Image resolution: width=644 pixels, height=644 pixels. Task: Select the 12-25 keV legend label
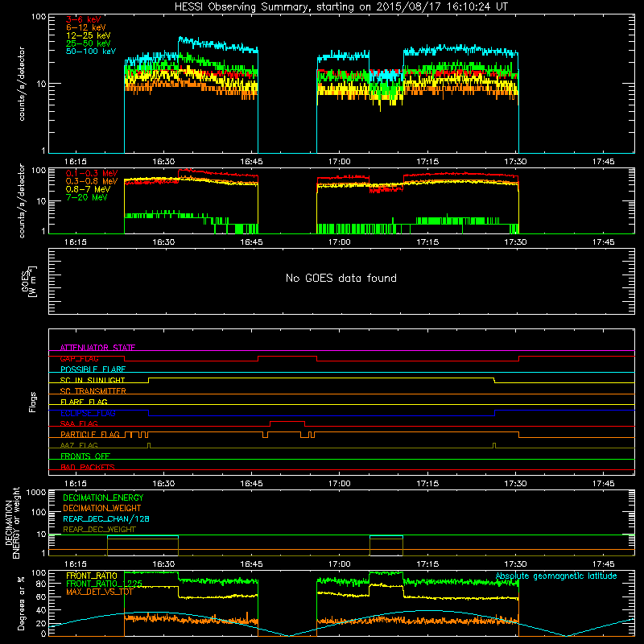(x=89, y=35)
